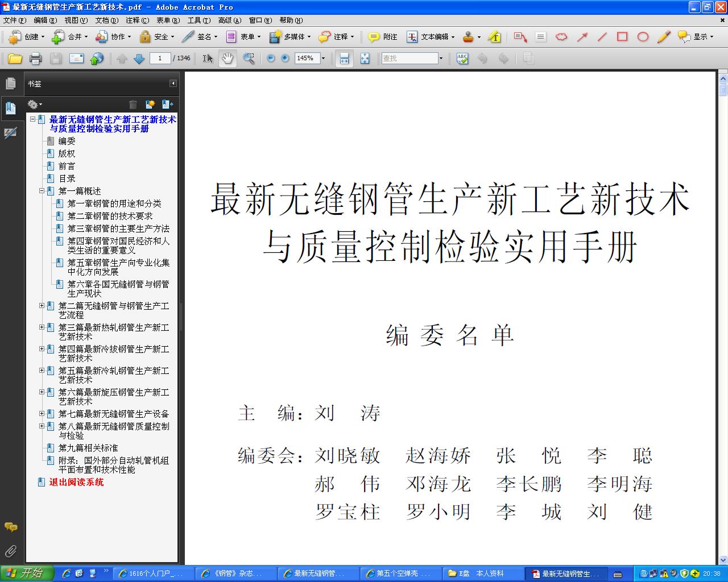Toggle fit one full page view
728x582 pixels.
[365, 59]
